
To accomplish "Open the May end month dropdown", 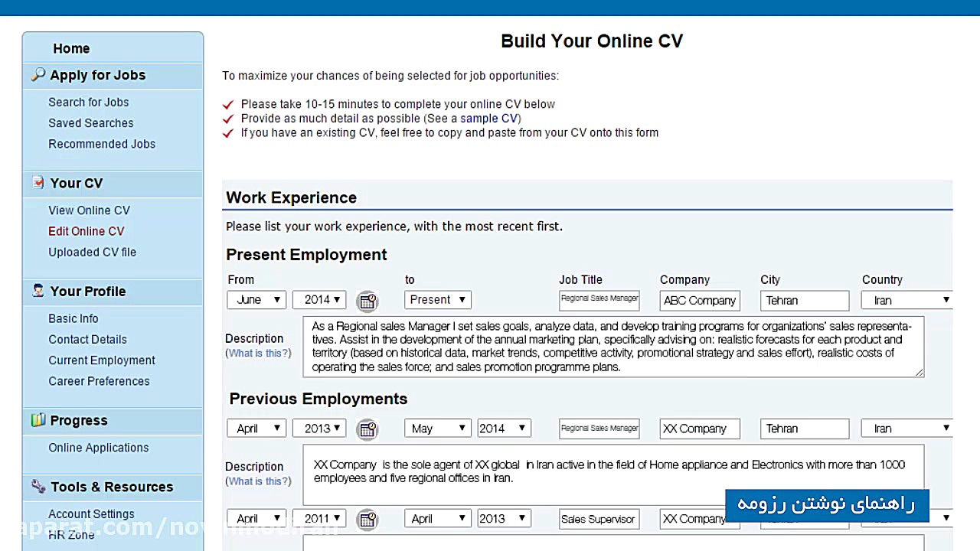I will [437, 429].
